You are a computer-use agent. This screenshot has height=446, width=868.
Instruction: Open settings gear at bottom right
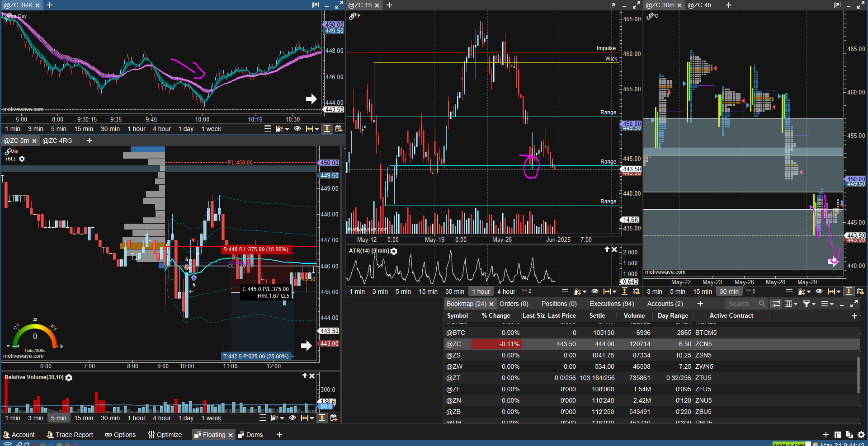pos(861,435)
